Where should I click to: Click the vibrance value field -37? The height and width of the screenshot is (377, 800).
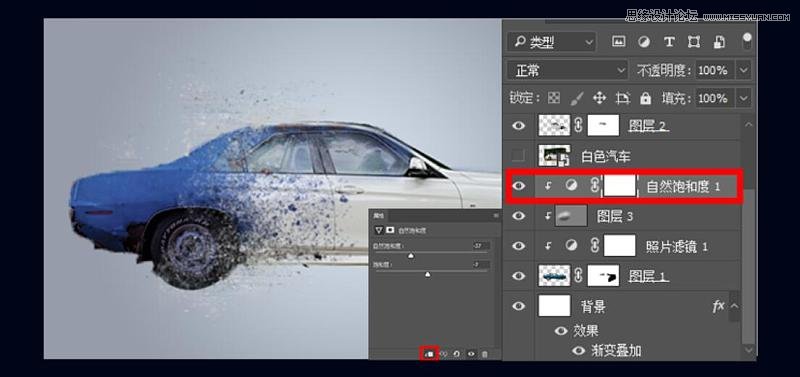481,246
